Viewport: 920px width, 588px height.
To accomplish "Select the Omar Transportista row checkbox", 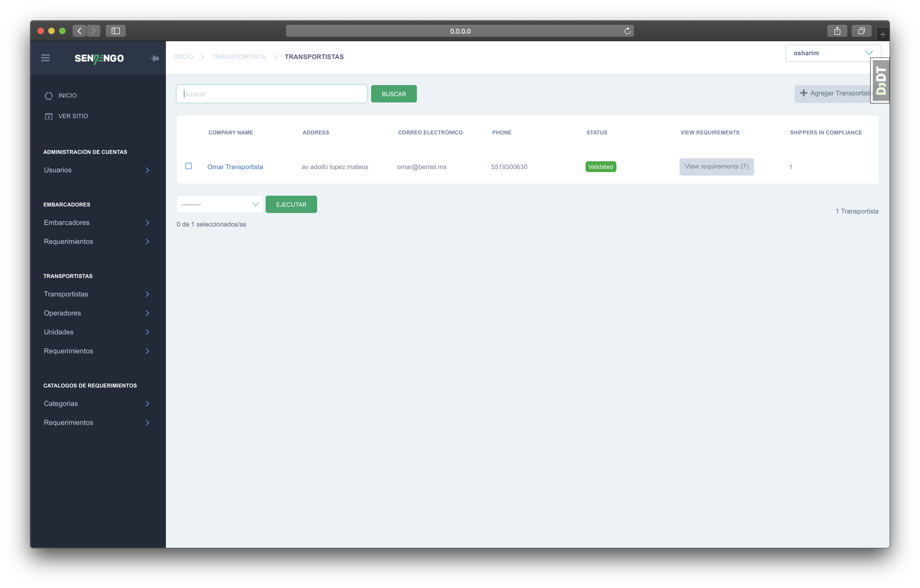I will (x=188, y=166).
